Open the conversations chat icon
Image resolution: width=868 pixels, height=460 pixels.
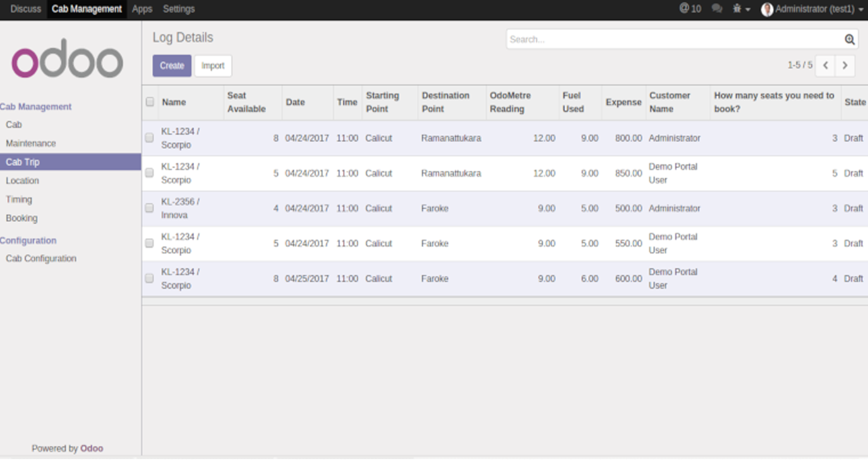click(717, 9)
